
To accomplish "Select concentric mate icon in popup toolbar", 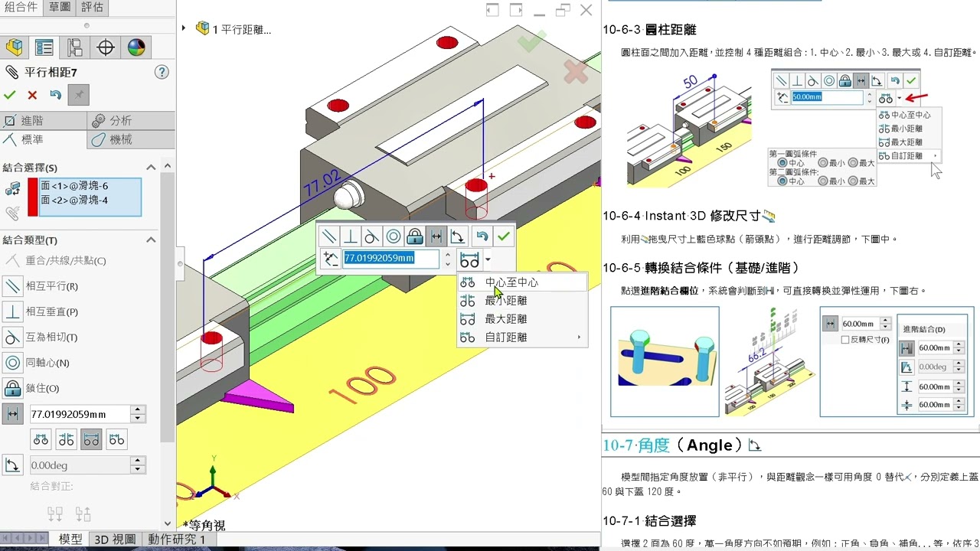I will 393,236.
